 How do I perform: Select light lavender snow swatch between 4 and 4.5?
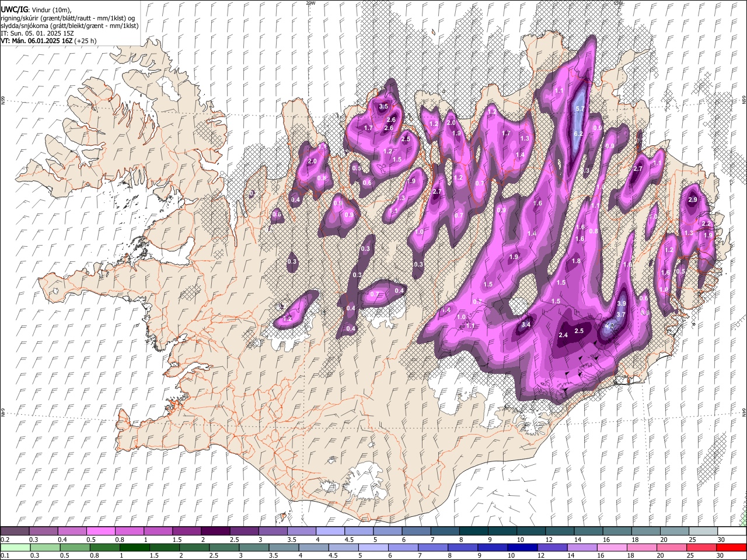pos(330,531)
